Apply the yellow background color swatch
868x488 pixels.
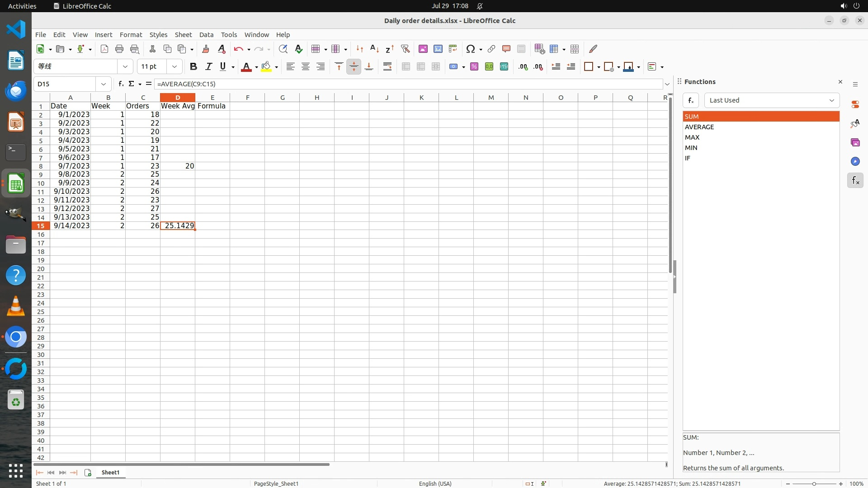click(x=266, y=66)
